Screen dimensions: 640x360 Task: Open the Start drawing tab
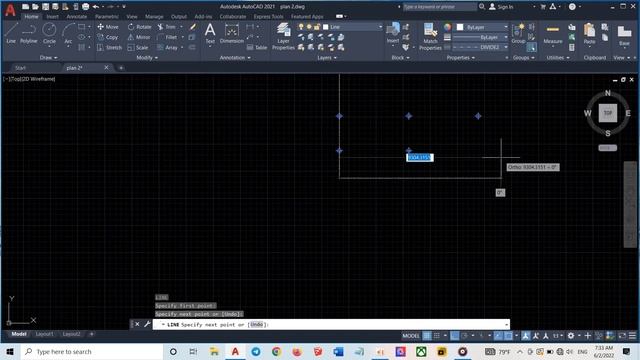coord(20,68)
